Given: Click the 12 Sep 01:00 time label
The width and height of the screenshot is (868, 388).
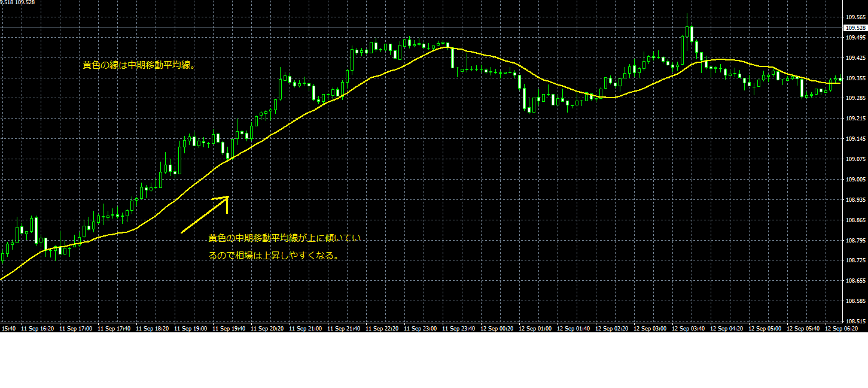Looking at the screenshot, I should (536, 329).
